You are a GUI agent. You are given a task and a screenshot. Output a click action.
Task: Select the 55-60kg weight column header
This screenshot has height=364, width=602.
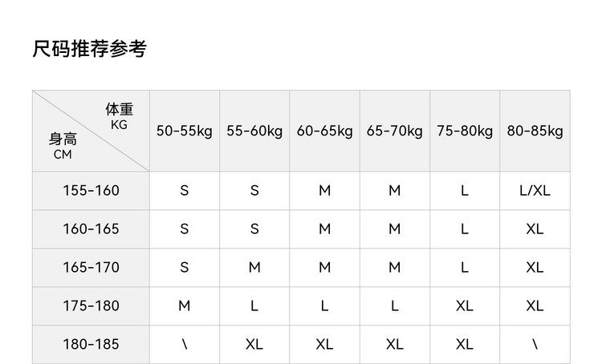254,131
